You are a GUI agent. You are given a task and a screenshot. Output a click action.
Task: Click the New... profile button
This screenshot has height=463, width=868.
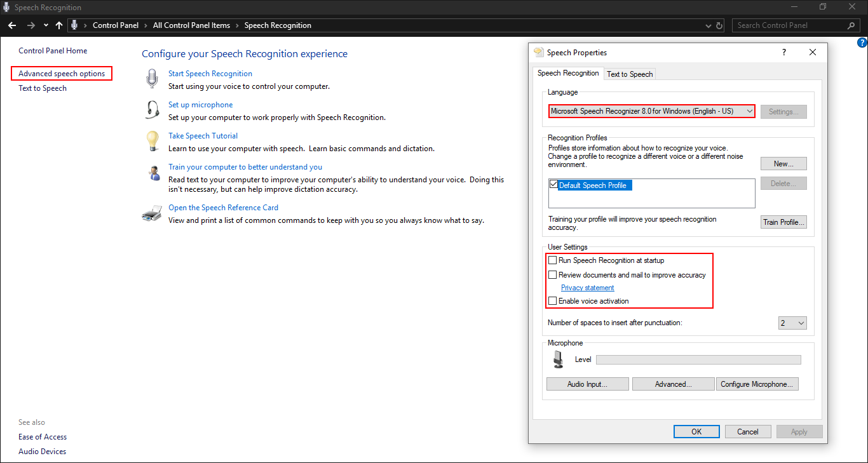[783, 164]
